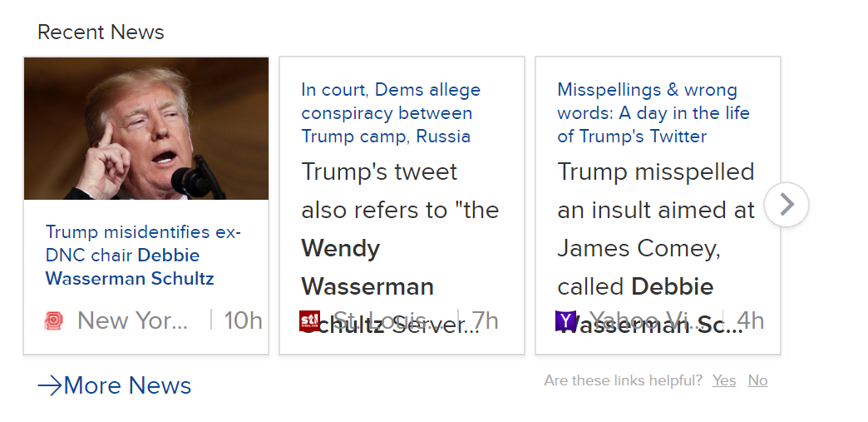Click the New York source icon
The image size is (868, 422).
53,320
